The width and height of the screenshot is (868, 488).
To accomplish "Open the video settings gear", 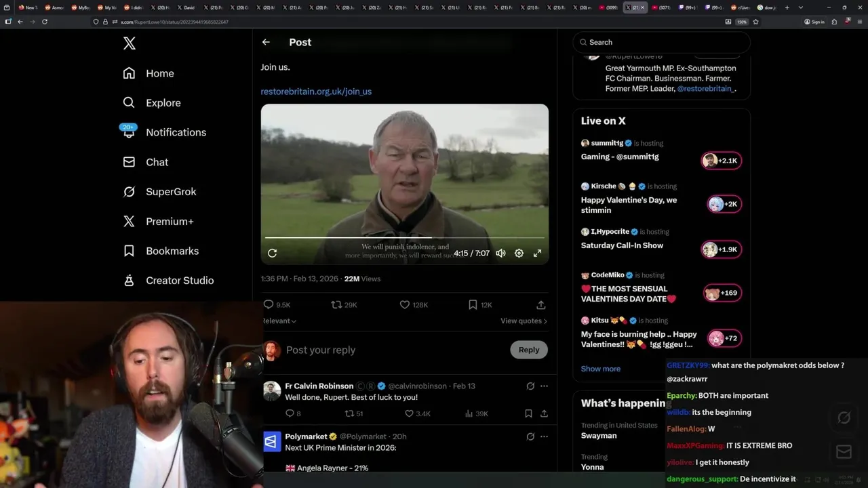I will (519, 253).
